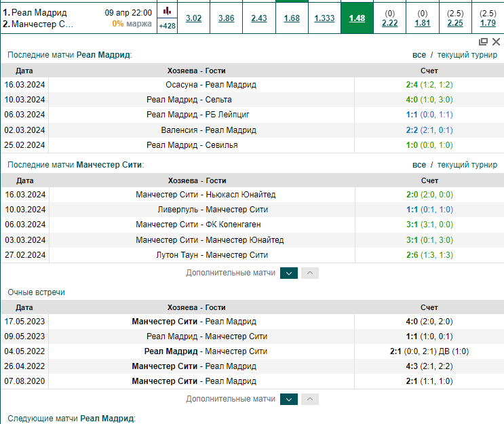Filter Manchester City matches by текущий турнир
Viewport: 504px width, 424px height.
point(467,165)
